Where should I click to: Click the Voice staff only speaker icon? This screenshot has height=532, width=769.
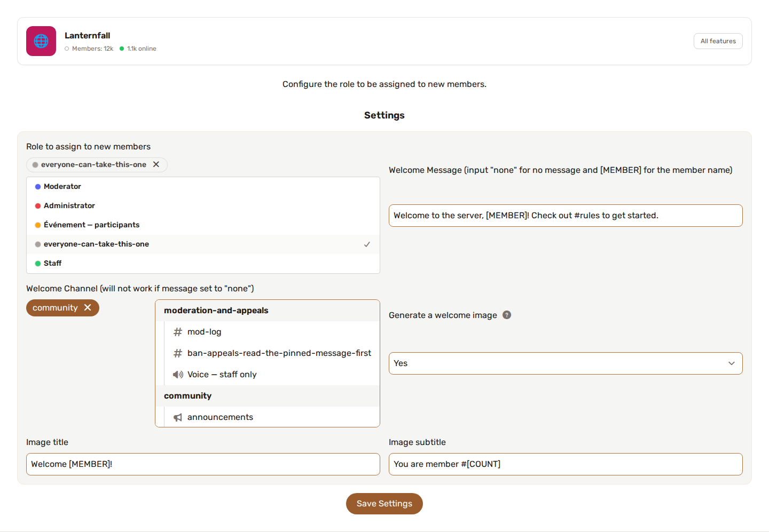178,375
